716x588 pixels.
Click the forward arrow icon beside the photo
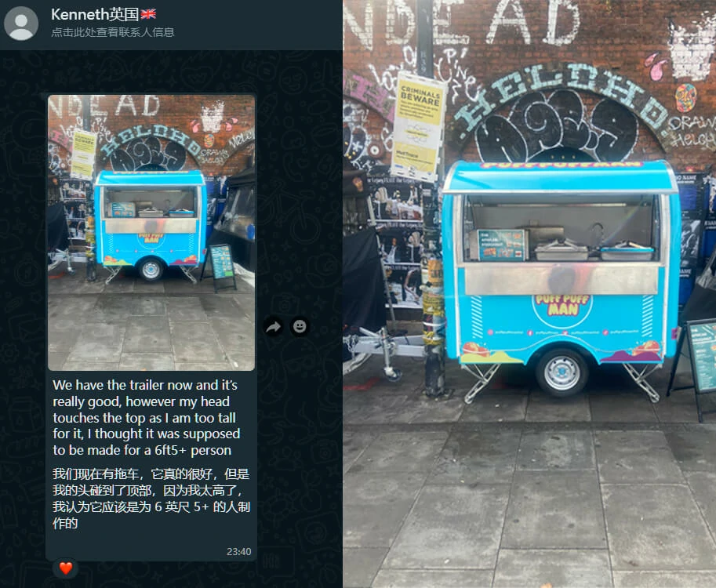point(274,327)
